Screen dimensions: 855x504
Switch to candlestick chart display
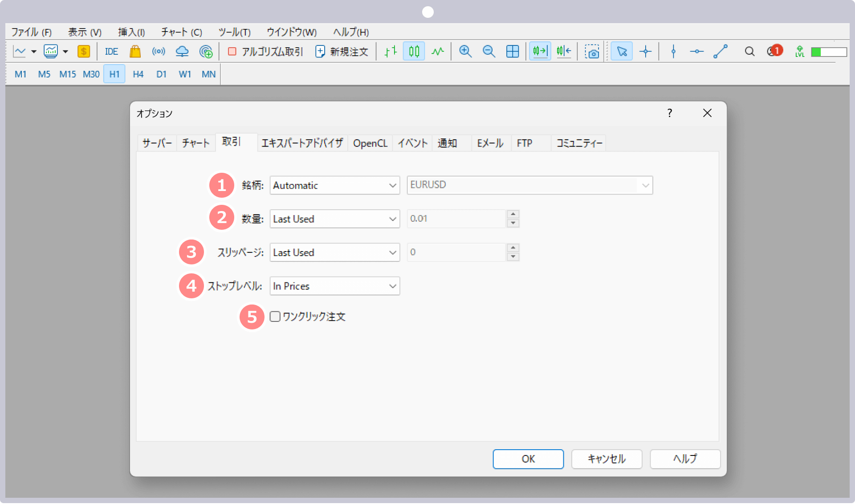[414, 52]
